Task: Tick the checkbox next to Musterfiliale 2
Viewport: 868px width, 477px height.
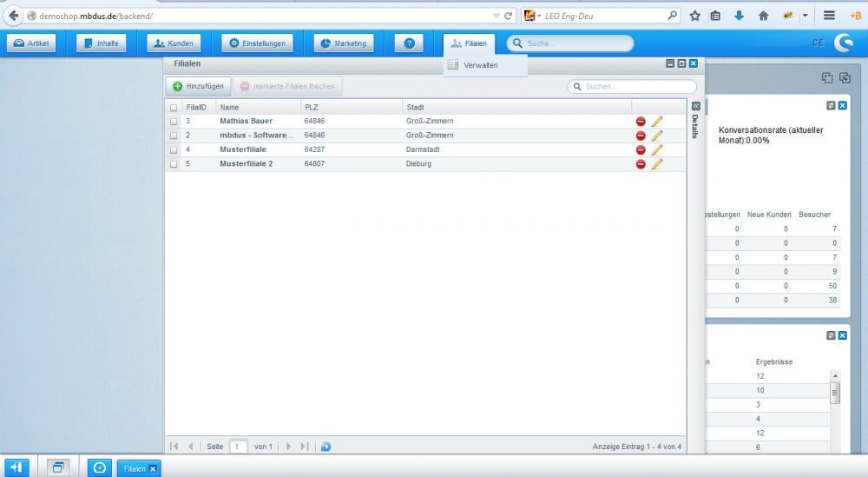Action: click(174, 164)
